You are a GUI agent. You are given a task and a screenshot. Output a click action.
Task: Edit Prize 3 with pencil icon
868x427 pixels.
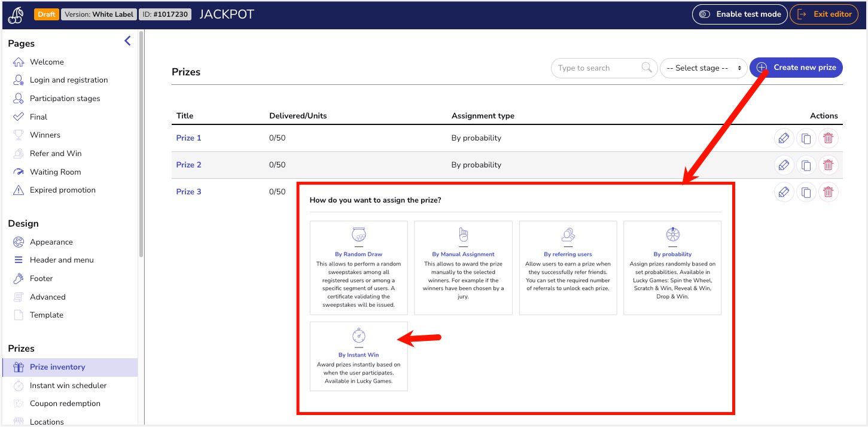pos(784,192)
